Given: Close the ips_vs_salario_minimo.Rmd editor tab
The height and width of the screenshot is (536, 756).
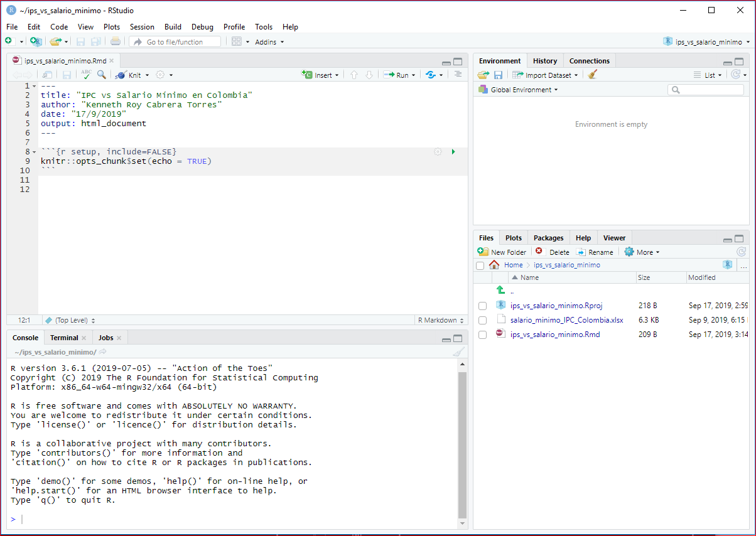Looking at the screenshot, I should pos(112,61).
